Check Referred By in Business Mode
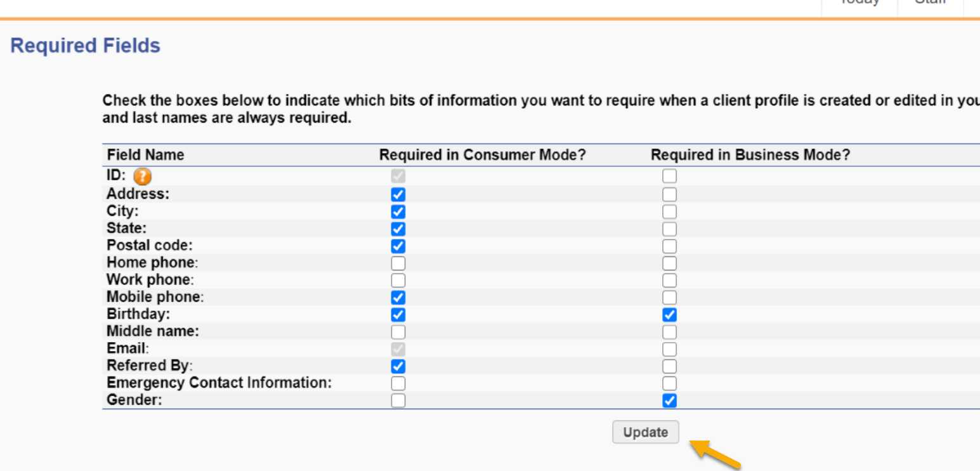 point(669,366)
